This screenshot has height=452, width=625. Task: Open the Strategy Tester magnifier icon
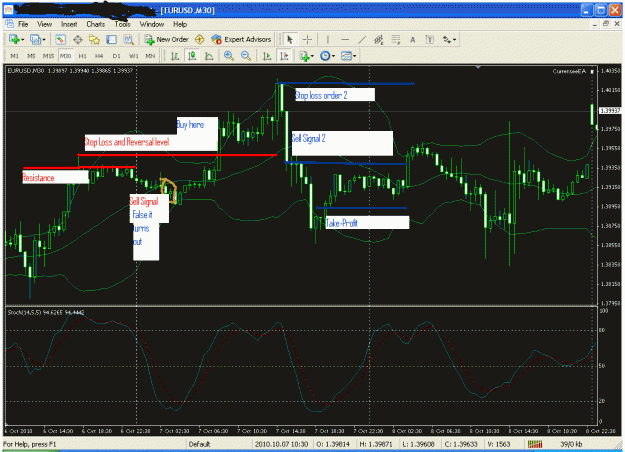coord(128,39)
